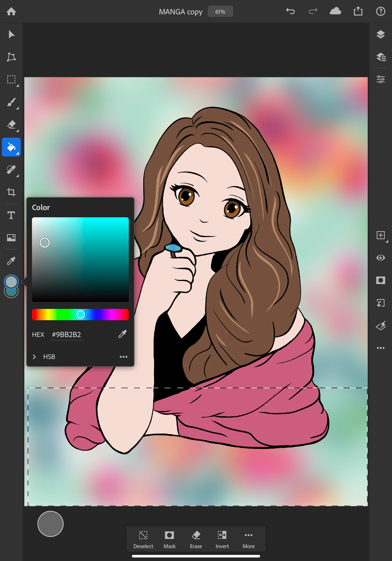Select the Brush tool
392x561 pixels.
point(11,102)
